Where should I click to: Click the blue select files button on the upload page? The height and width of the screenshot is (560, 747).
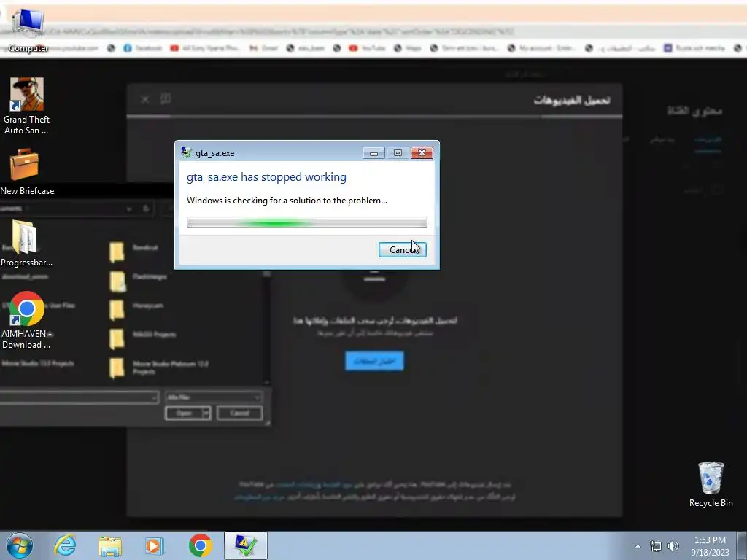pyautogui.click(x=374, y=361)
